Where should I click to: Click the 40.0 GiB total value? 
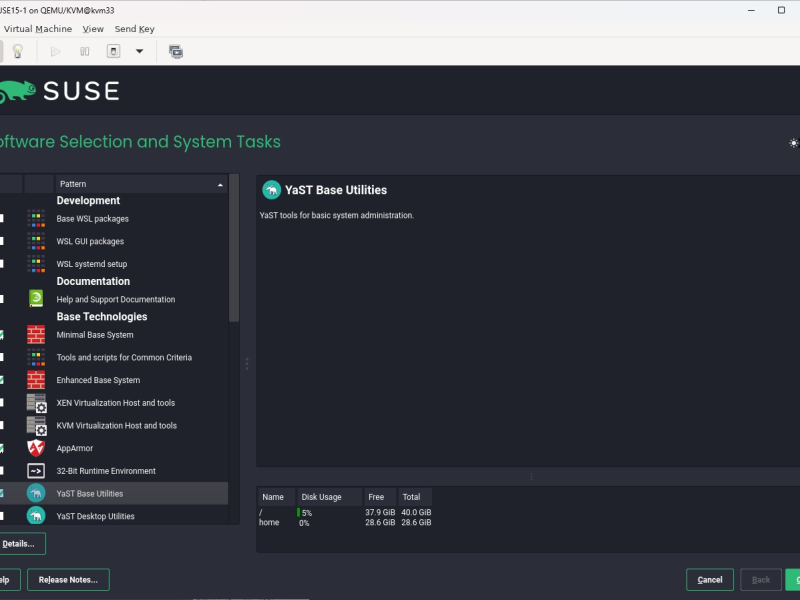coord(416,512)
